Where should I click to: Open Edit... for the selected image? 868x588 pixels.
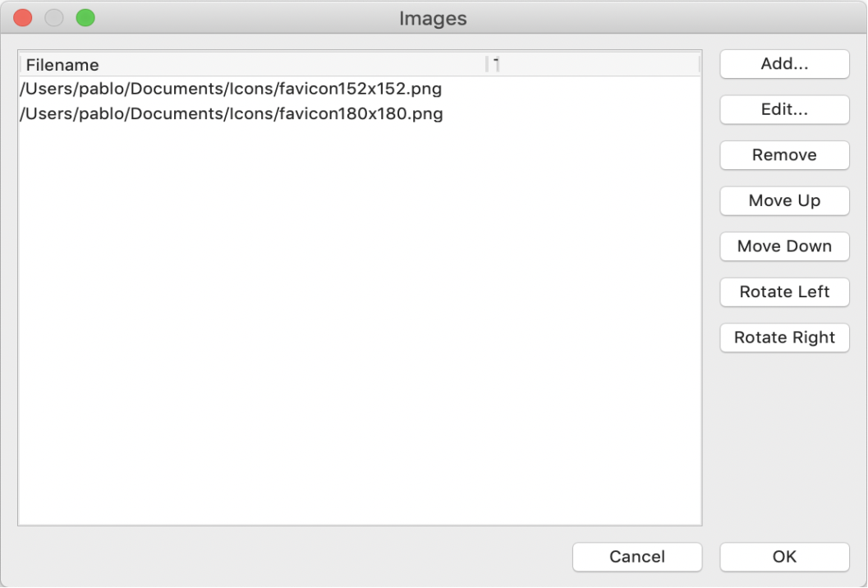[784, 109]
